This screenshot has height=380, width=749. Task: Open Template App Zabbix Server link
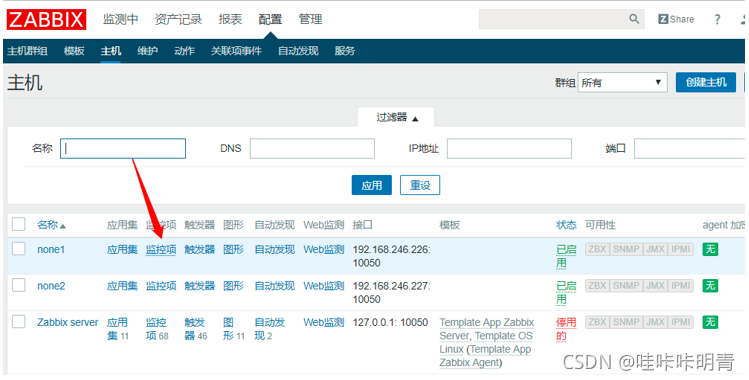point(487,329)
